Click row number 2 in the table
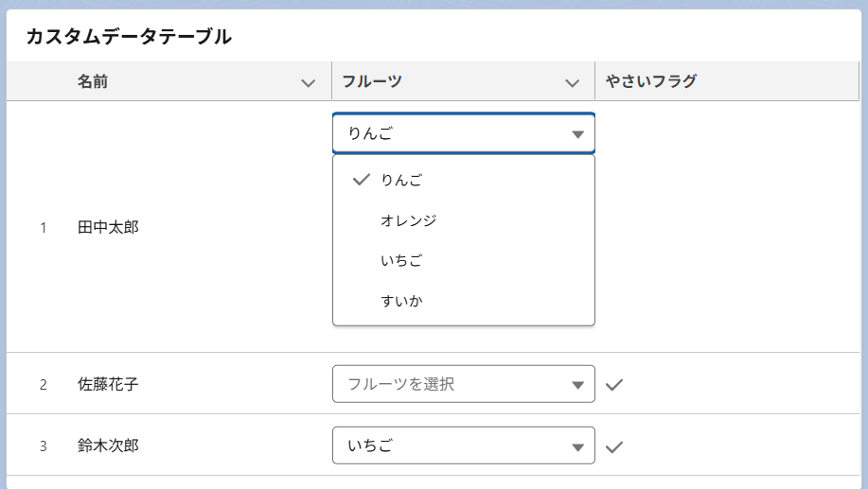Image resolution: width=868 pixels, height=489 pixels. click(43, 385)
